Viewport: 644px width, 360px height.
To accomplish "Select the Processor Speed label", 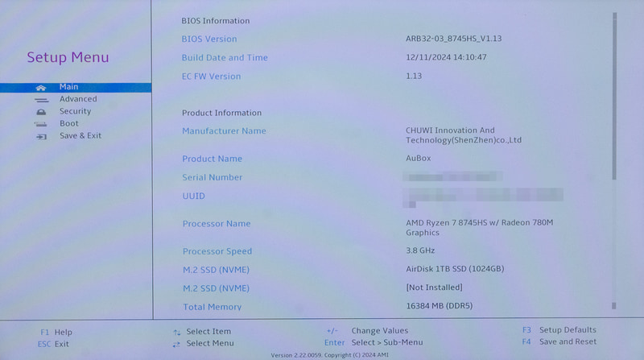I will pyautogui.click(x=217, y=251).
